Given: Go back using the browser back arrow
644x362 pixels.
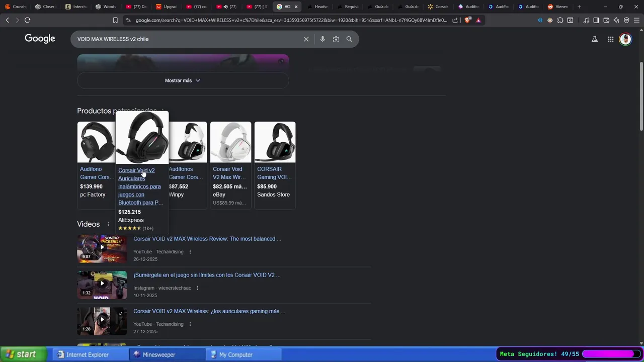Looking at the screenshot, I should (7, 20).
